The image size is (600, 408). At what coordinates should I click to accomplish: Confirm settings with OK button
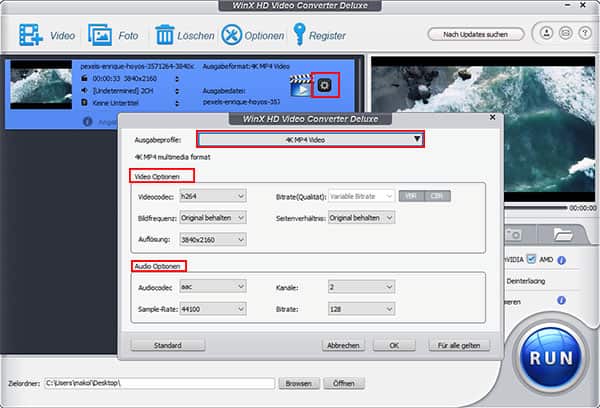(x=394, y=345)
